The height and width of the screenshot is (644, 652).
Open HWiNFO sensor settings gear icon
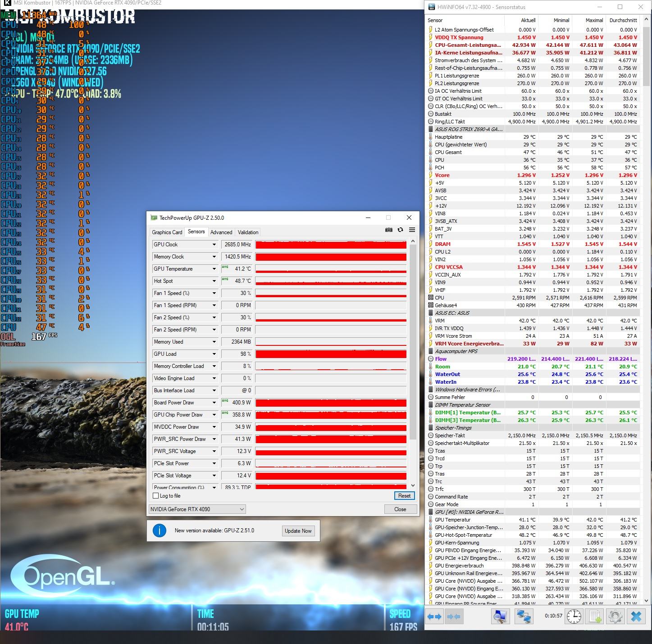[616, 617]
